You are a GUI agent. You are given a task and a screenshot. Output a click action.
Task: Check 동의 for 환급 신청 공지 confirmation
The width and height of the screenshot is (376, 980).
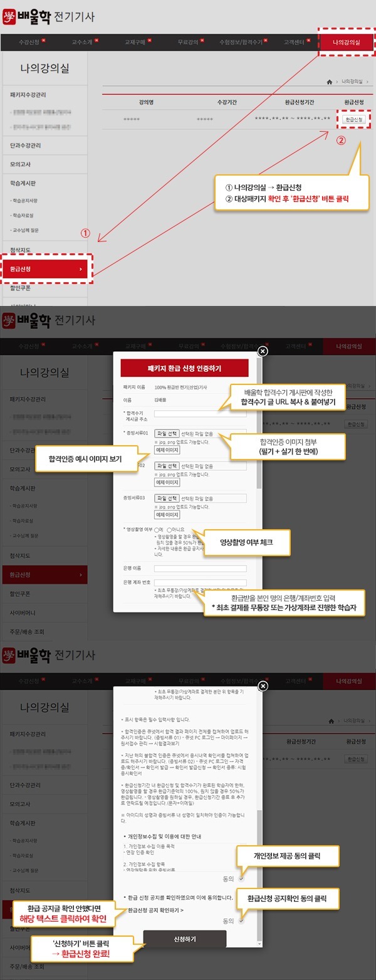point(242,920)
